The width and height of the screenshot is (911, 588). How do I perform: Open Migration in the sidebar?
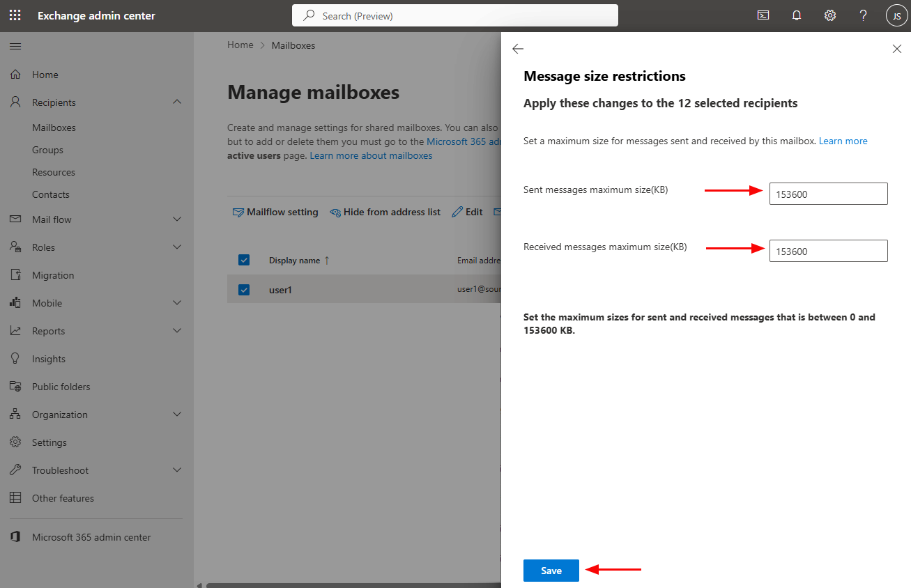(x=53, y=275)
